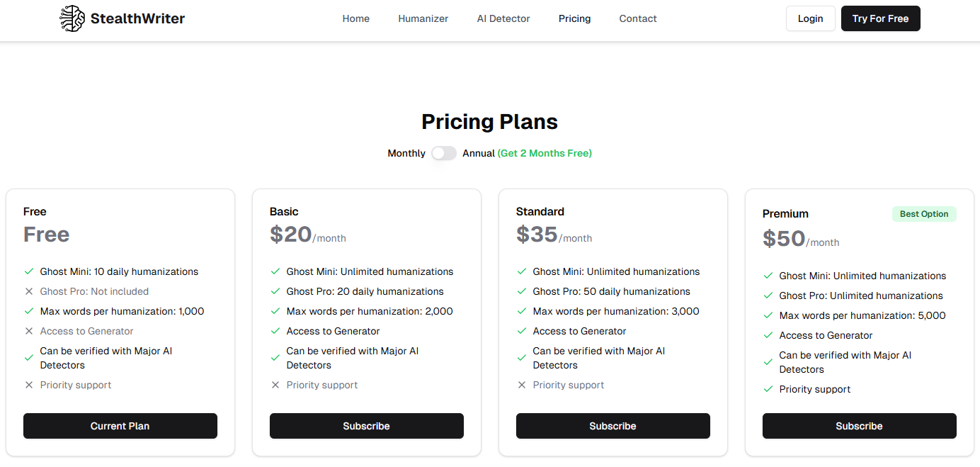Screen dimensions: 980x467
Task: Subscribe to the Basic plan
Action: (366, 426)
